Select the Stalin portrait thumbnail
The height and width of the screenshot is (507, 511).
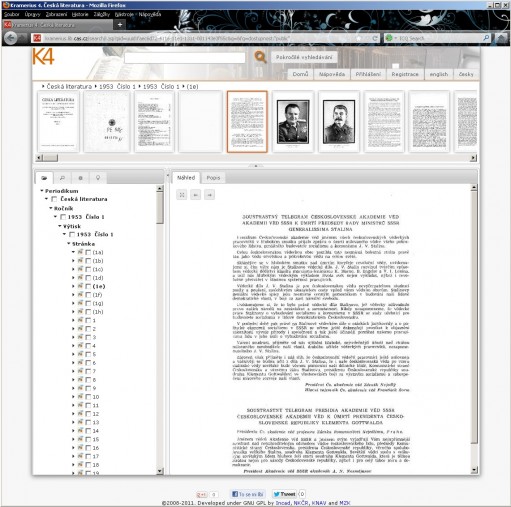(x=339, y=122)
